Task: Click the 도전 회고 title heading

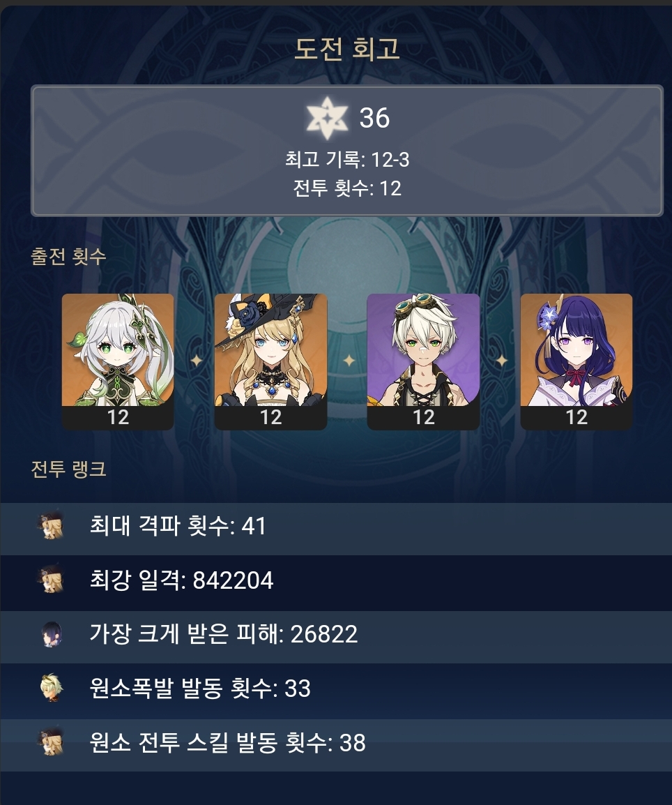Action: point(346,48)
